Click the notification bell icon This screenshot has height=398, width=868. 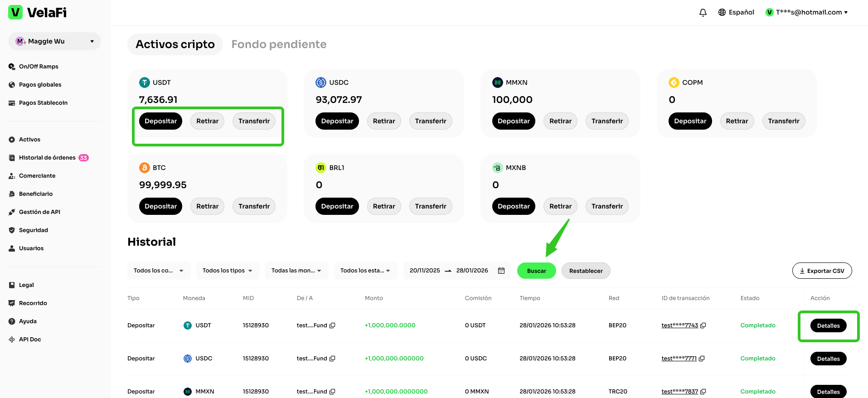pyautogui.click(x=703, y=13)
